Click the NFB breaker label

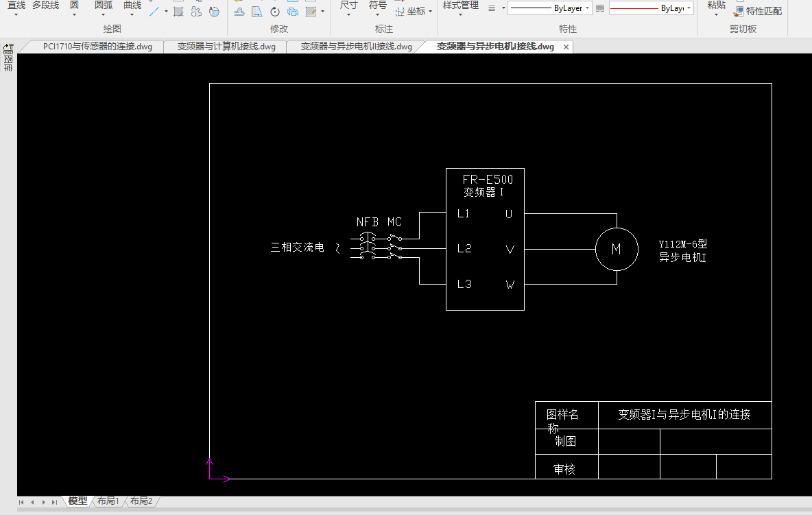pos(368,222)
